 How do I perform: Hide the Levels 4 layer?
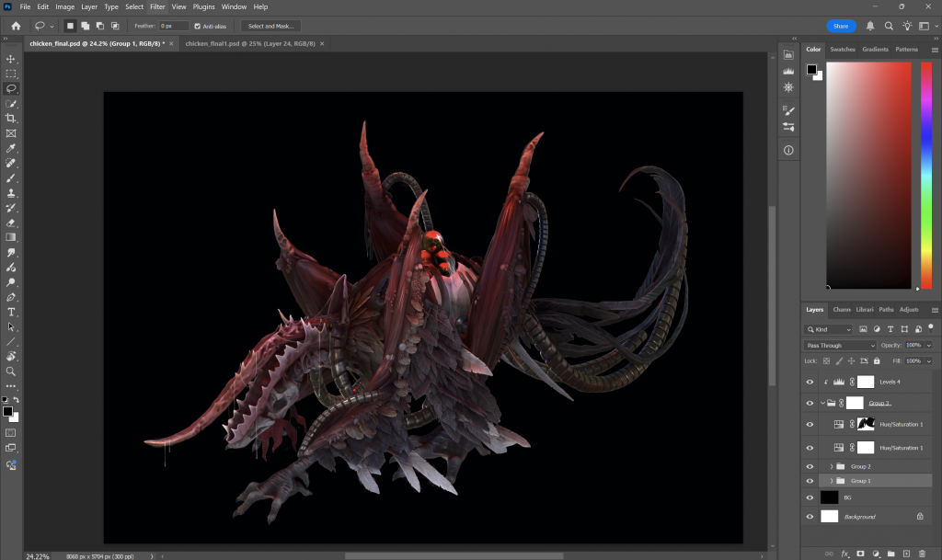coord(810,382)
